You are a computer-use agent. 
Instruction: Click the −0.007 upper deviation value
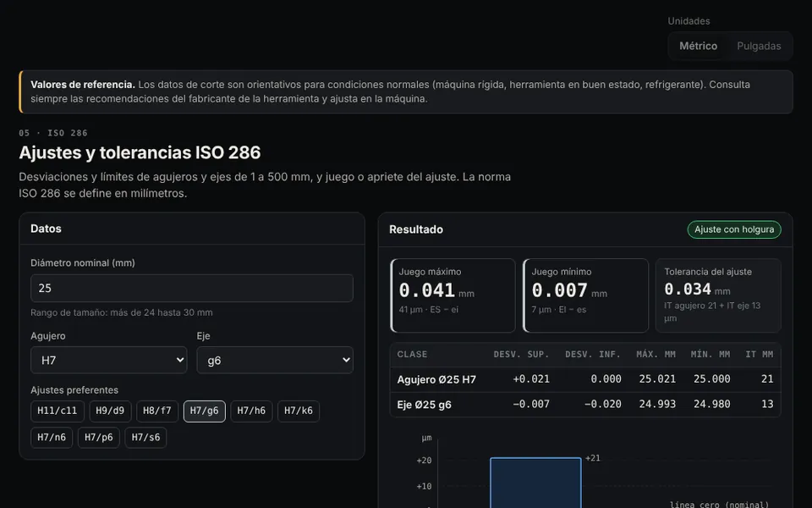coord(531,405)
